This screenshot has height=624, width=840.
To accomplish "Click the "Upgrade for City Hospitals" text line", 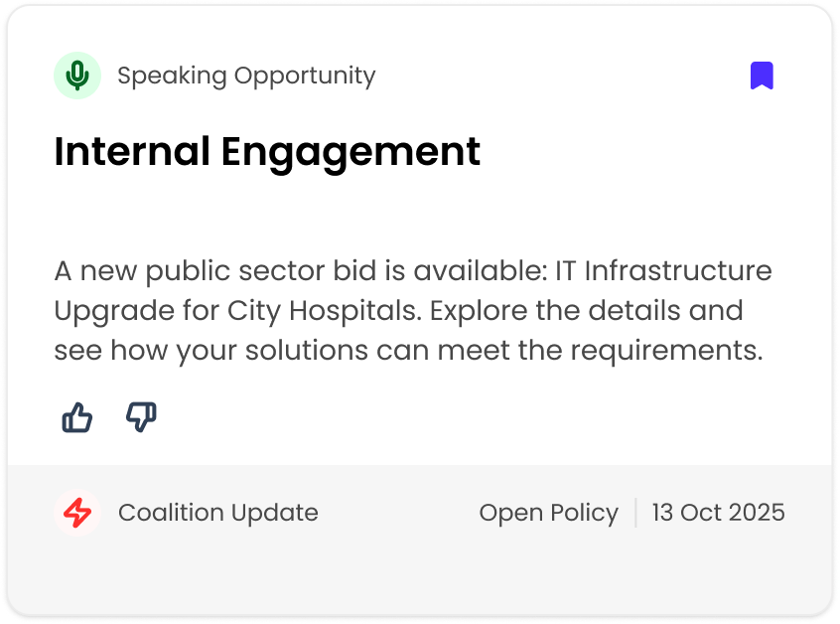I will coord(234,311).
